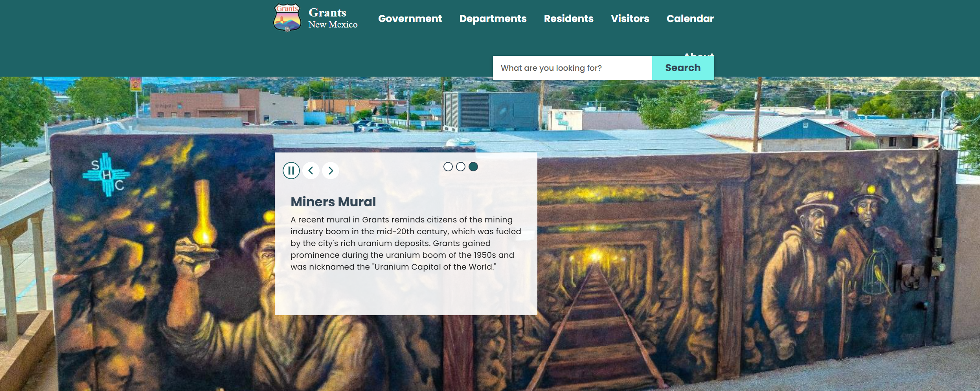
Task: Select the first slide indicator dot
Action: click(448, 167)
